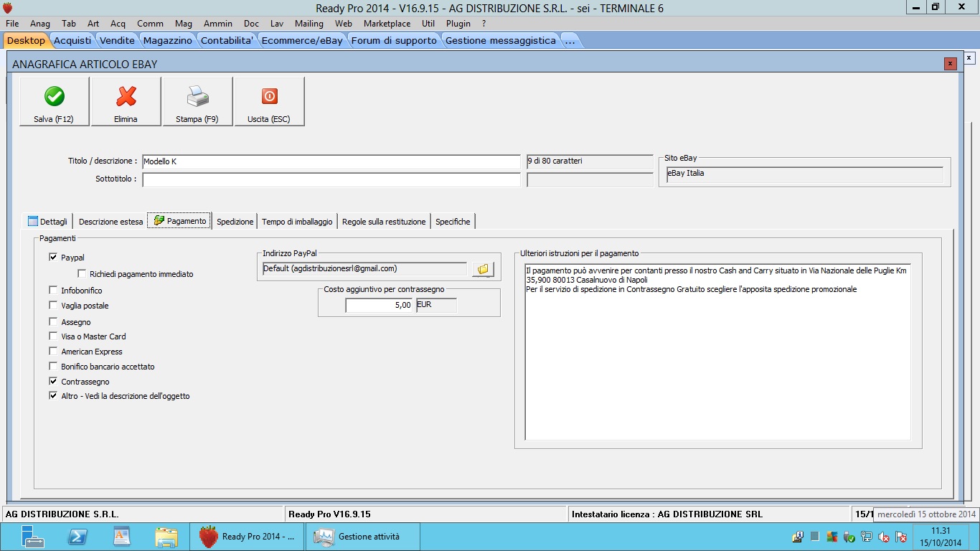Open the Mailing menu

(309, 24)
